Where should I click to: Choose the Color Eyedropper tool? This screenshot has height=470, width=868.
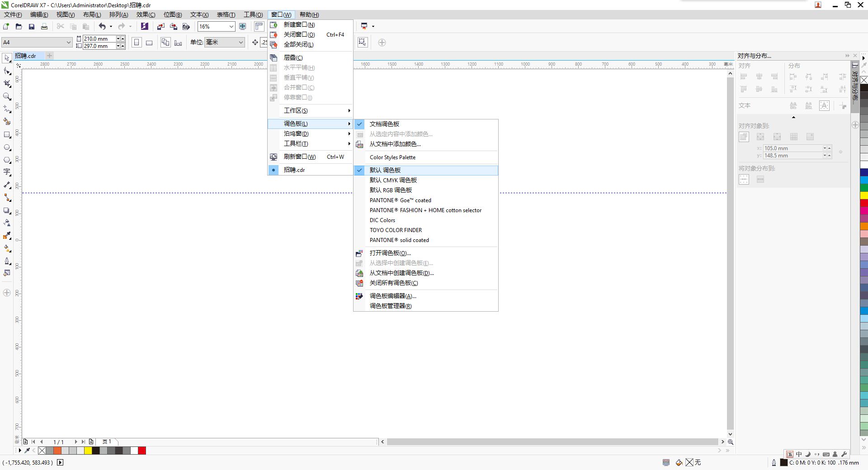point(7,236)
